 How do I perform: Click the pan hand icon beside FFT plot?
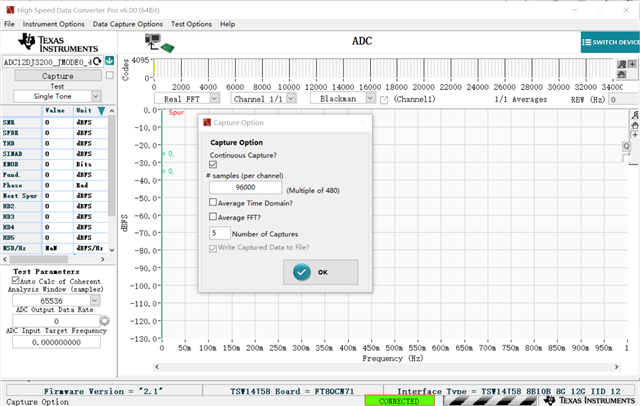coord(635,125)
